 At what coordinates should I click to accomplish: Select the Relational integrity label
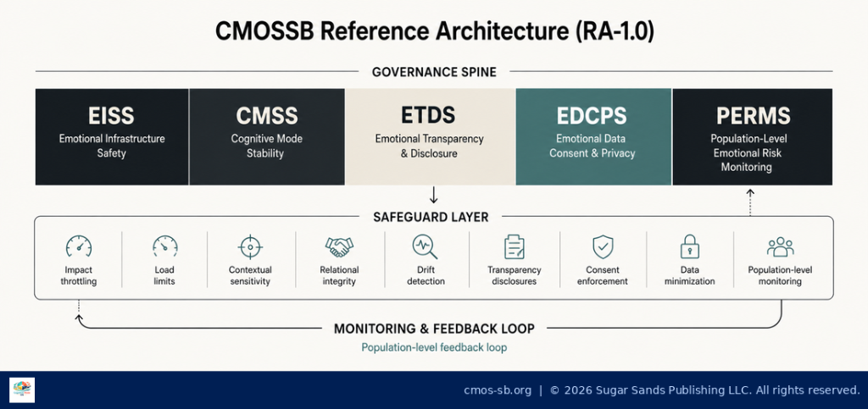(x=339, y=276)
